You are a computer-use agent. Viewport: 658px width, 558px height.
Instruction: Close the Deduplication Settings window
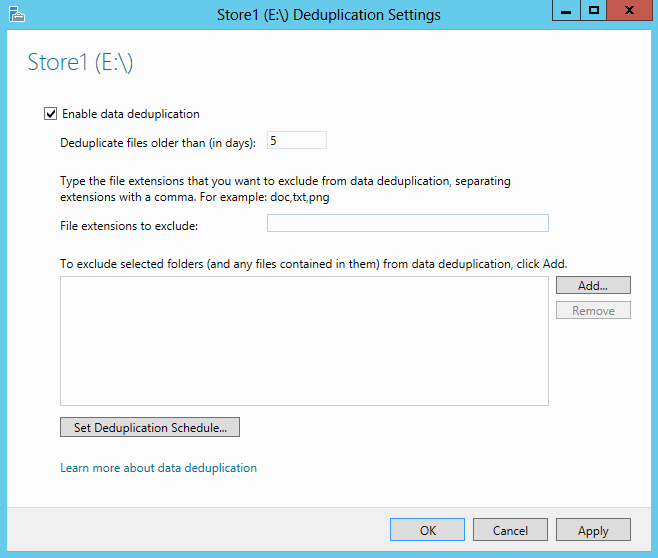click(629, 10)
